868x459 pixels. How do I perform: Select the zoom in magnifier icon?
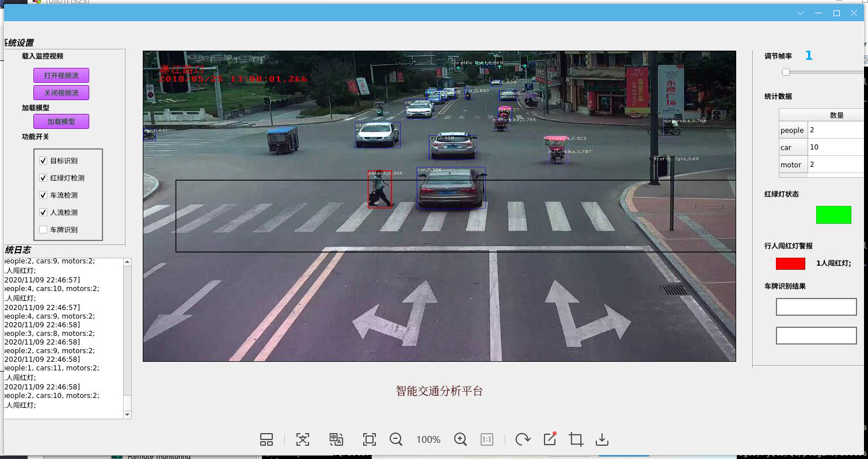460,439
